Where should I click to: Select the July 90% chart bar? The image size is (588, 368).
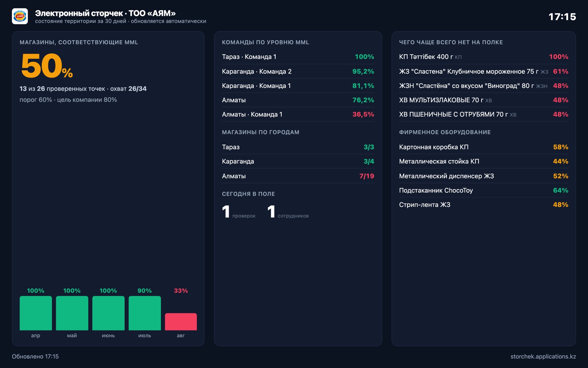point(145,313)
